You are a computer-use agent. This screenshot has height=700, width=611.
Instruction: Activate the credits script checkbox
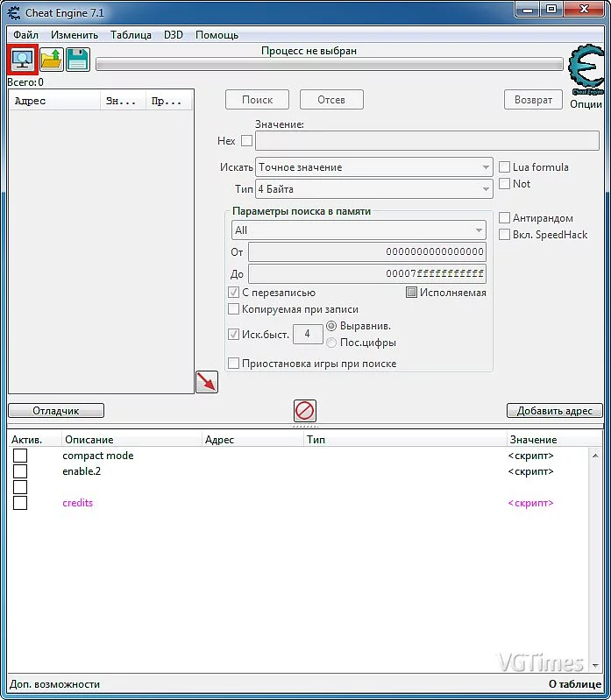point(20,503)
